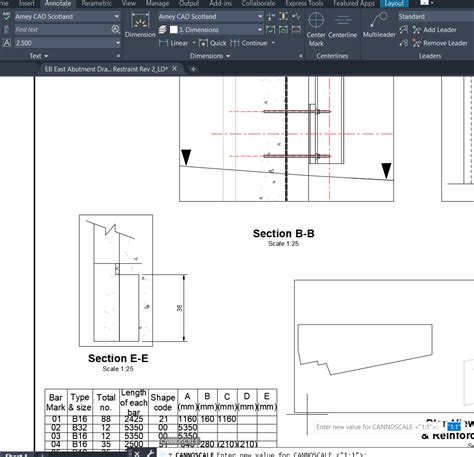Image resolution: width=474 pixels, height=457 pixels.
Task: Click the text height 'A' icon
Action: (x=7, y=43)
